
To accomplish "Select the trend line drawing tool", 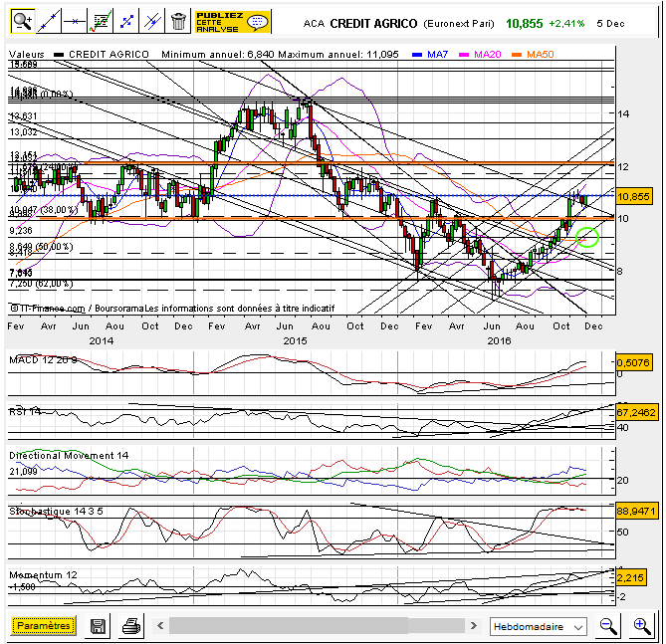I will [x=47, y=20].
